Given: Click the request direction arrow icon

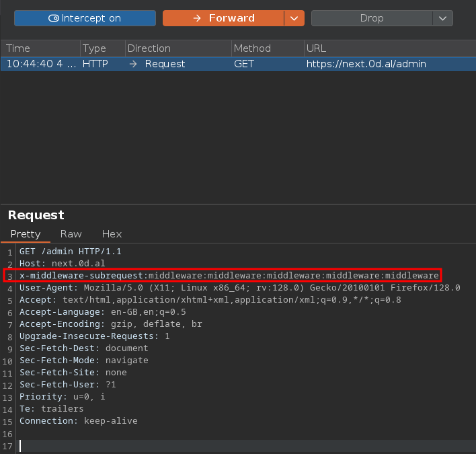Looking at the screenshot, I should pos(133,64).
